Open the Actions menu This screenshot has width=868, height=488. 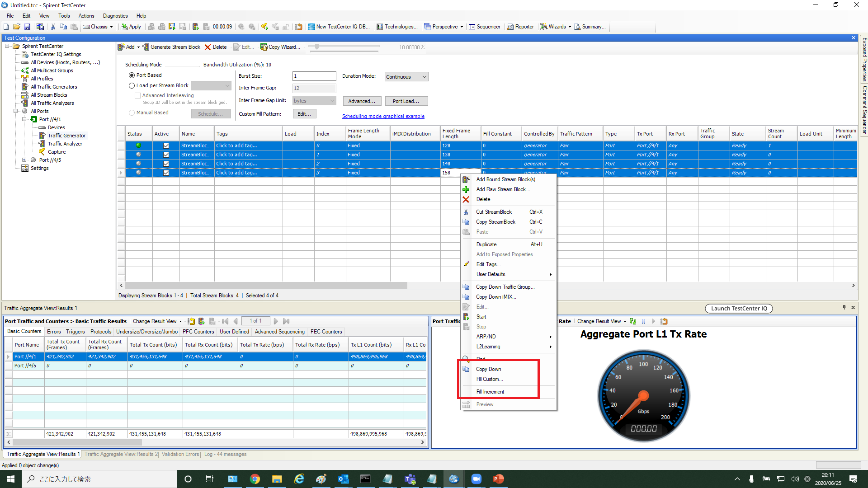[x=86, y=16]
